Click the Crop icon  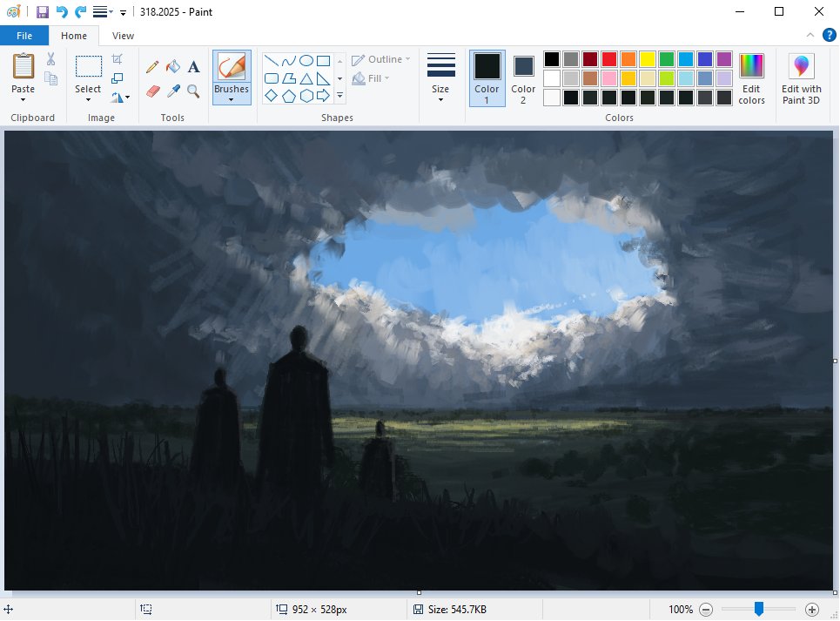coord(118,59)
